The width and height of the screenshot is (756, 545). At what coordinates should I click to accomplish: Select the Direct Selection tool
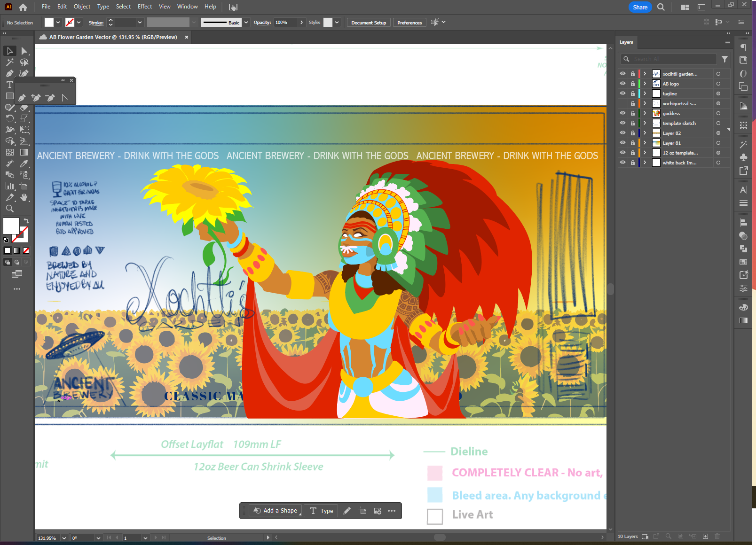tap(24, 51)
